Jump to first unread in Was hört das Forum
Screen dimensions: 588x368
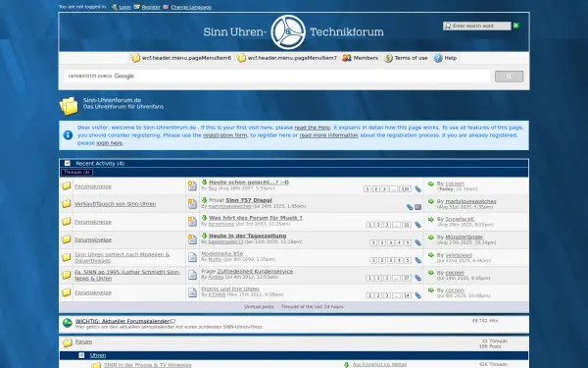coord(205,218)
